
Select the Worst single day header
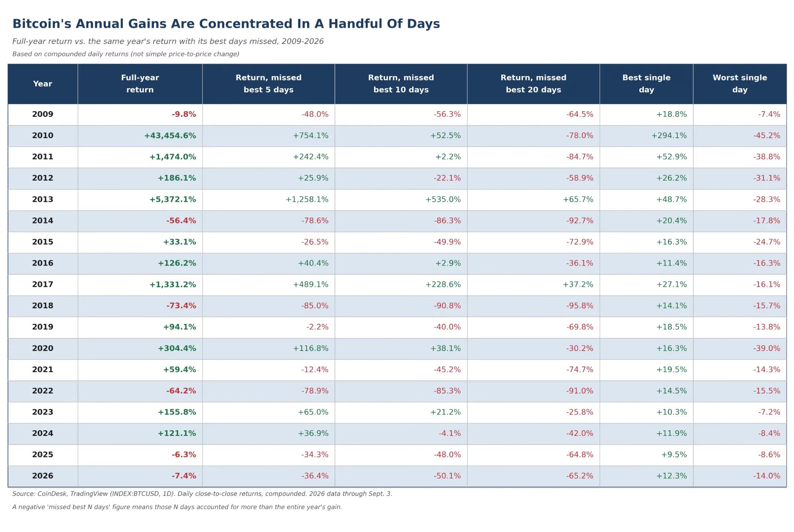pyautogui.click(x=740, y=84)
